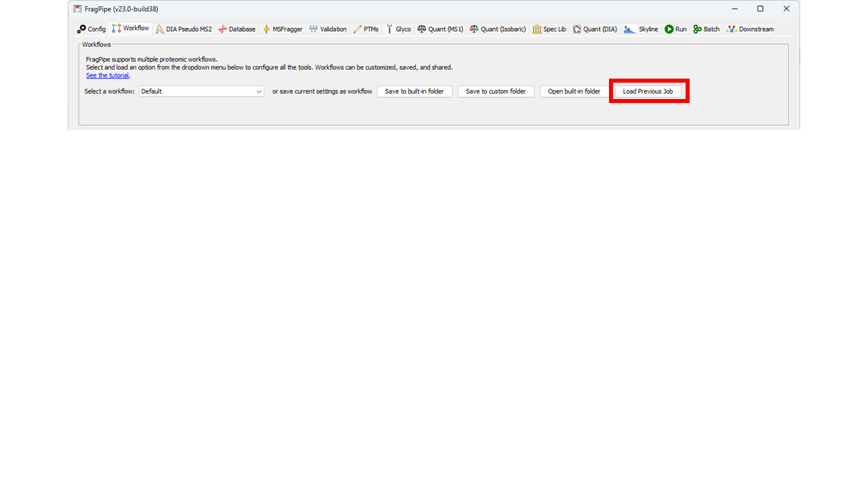The image size is (868, 488).
Task: Open the Quant (DIA) tab
Action: (595, 29)
